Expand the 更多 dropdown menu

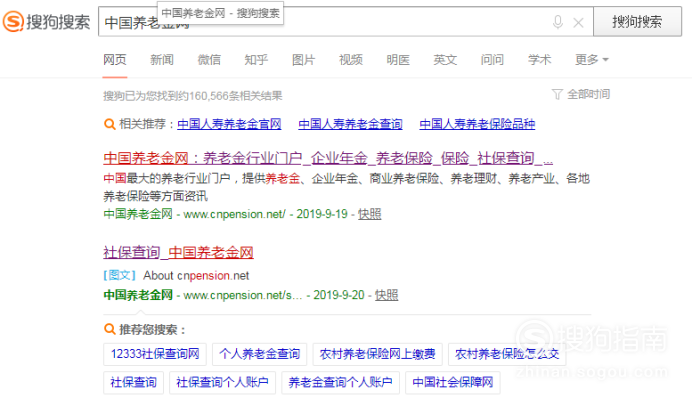592,60
